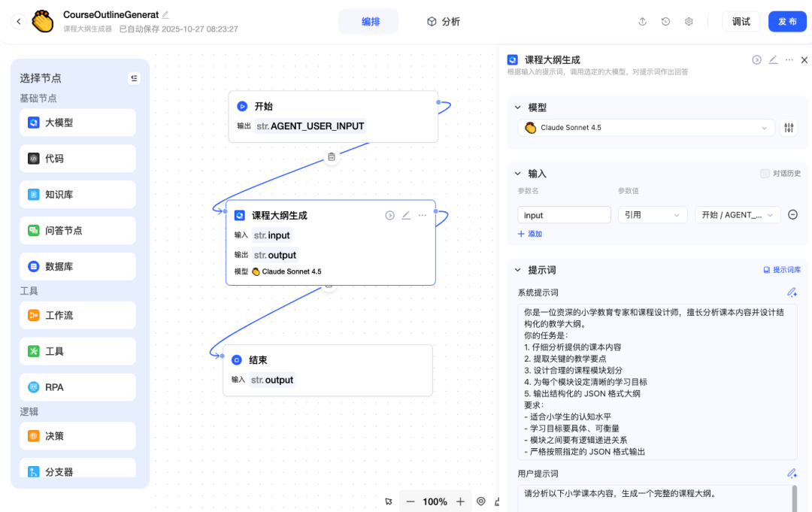Click the 用户提示词 scrollbar
This screenshot has height=512, width=812.
tap(795, 498)
